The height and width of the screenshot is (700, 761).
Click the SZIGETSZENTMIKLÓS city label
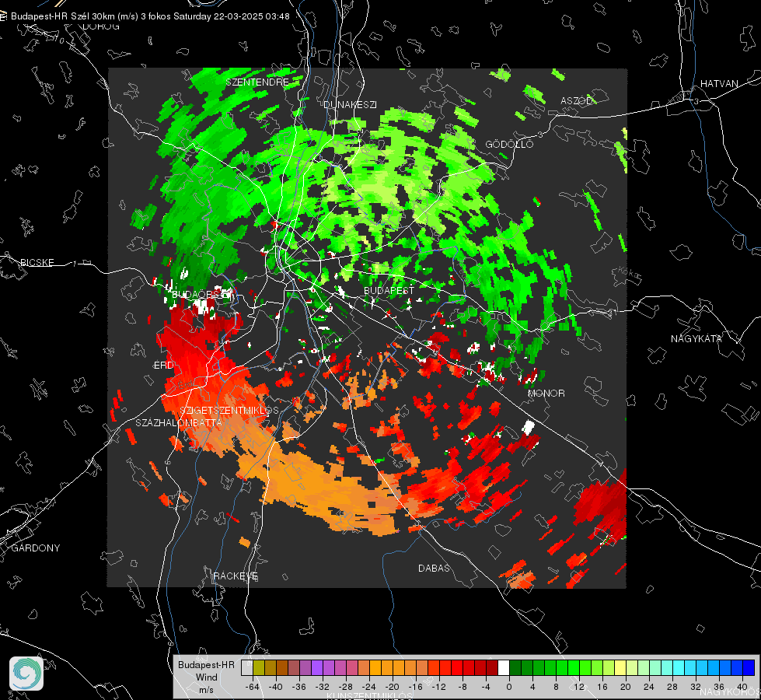229,411
